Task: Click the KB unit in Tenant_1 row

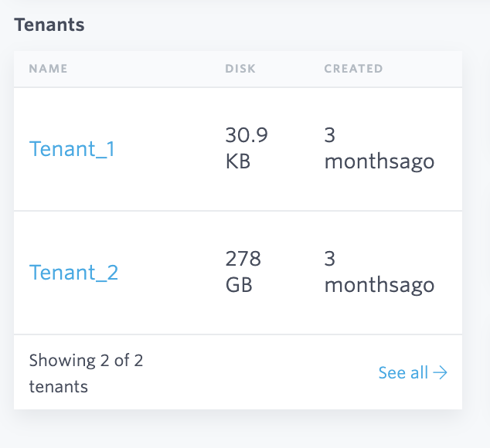Action: pyautogui.click(x=237, y=162)
